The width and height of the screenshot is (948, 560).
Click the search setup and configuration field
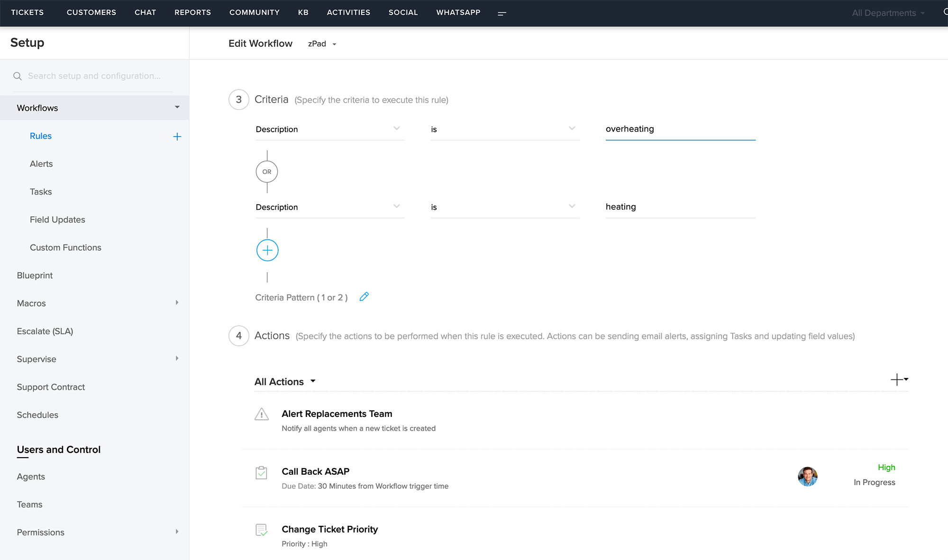click(x=94, y=76)
